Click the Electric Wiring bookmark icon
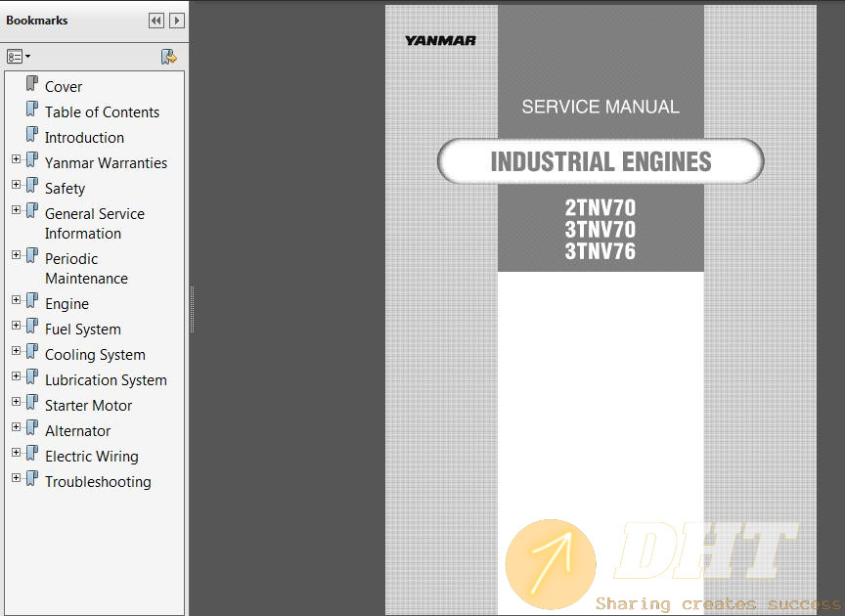 pos(32,453)
